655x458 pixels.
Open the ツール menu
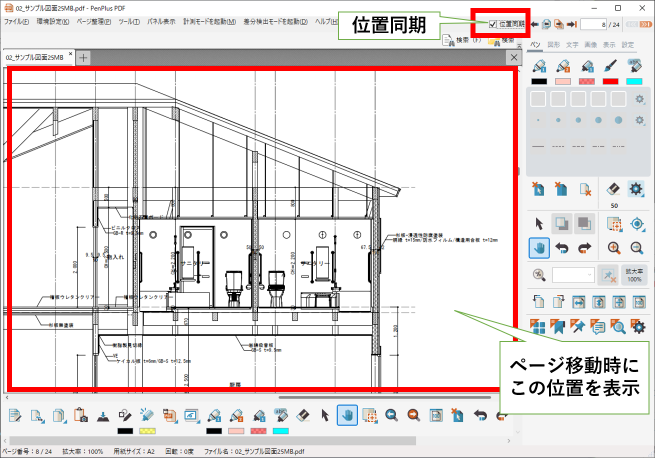pyautogui.click(x=128, y=21)
